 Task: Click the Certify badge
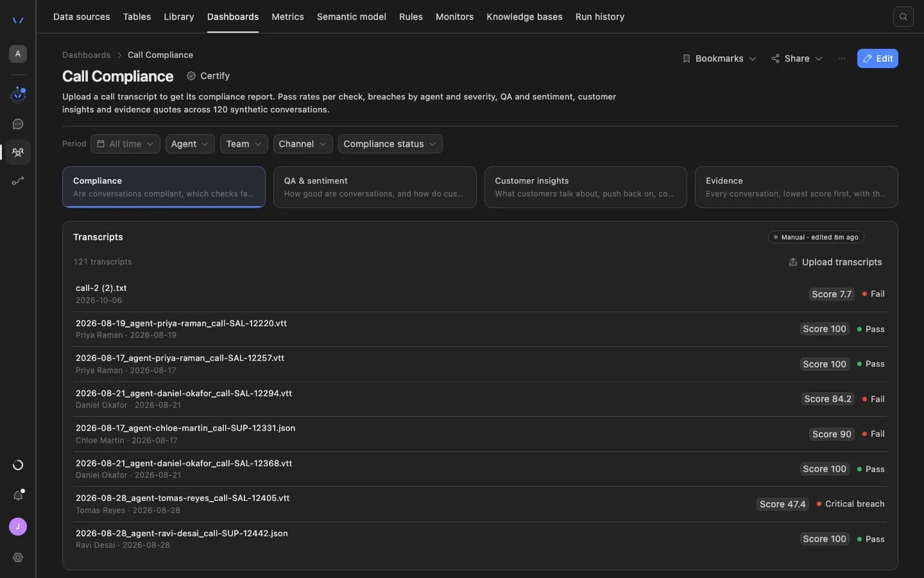pyautogui.click(x=208, y=76)
